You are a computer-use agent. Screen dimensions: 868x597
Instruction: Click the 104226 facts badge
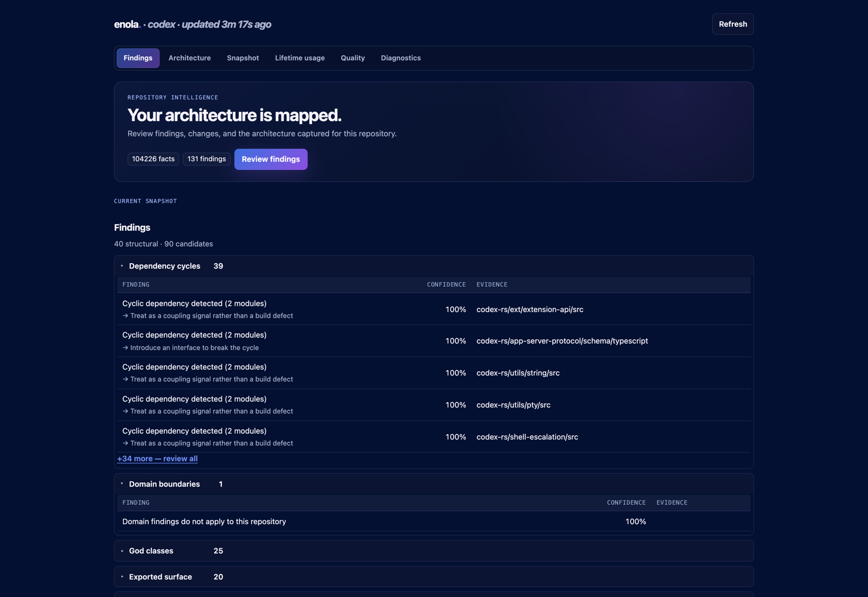(x=153, y=159)
